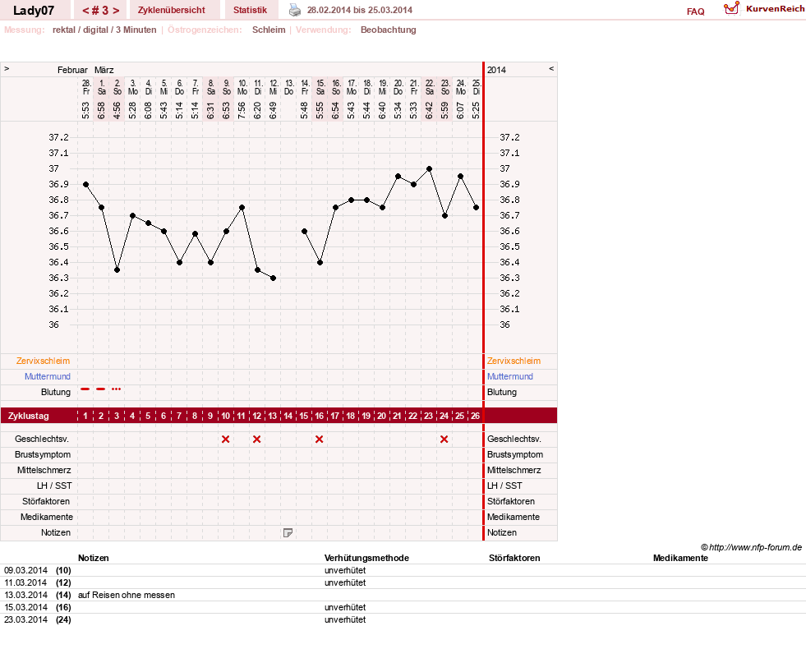Viewport: 806px width, 672px height.
Task: Click the intercourse X mark on cycle day 16
Action: (320, 439)
